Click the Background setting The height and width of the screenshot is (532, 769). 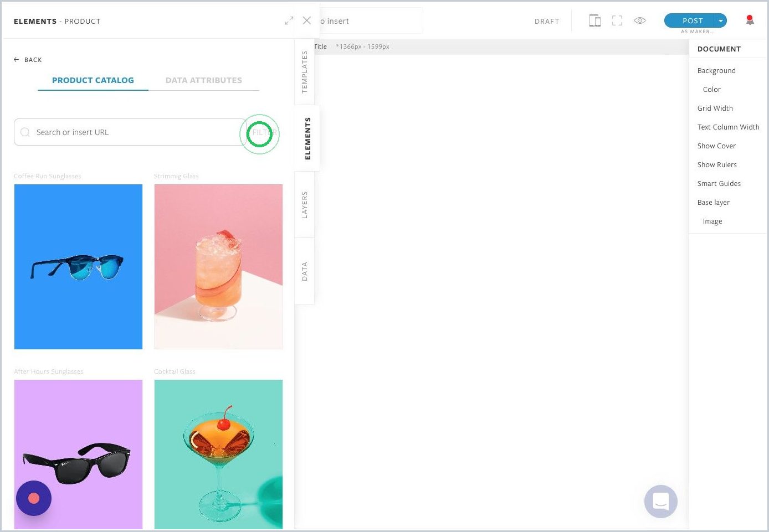pyautogui.click(x=716, y=71)
